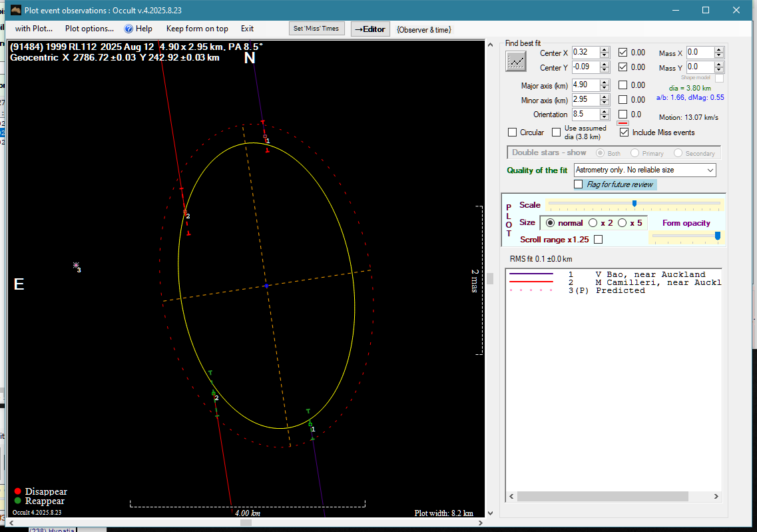The height and width of the screenshot is (532, 757).
Task: Click the Occult app icon in title bar
Action: pos(16,10)
